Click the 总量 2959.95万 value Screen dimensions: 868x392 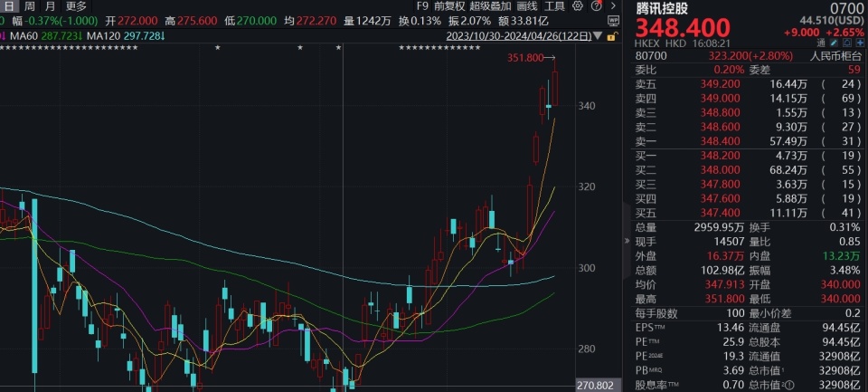click(x=717, y=227)
